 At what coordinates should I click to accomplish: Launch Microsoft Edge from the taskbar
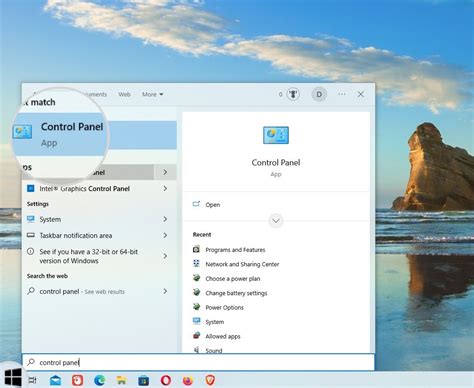[x=99, y=380]
